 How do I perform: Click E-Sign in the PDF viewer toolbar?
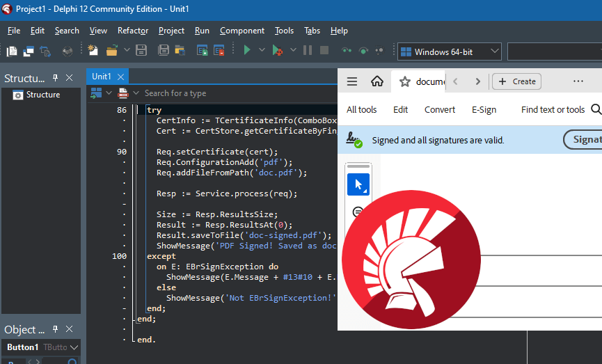[484, 110]
